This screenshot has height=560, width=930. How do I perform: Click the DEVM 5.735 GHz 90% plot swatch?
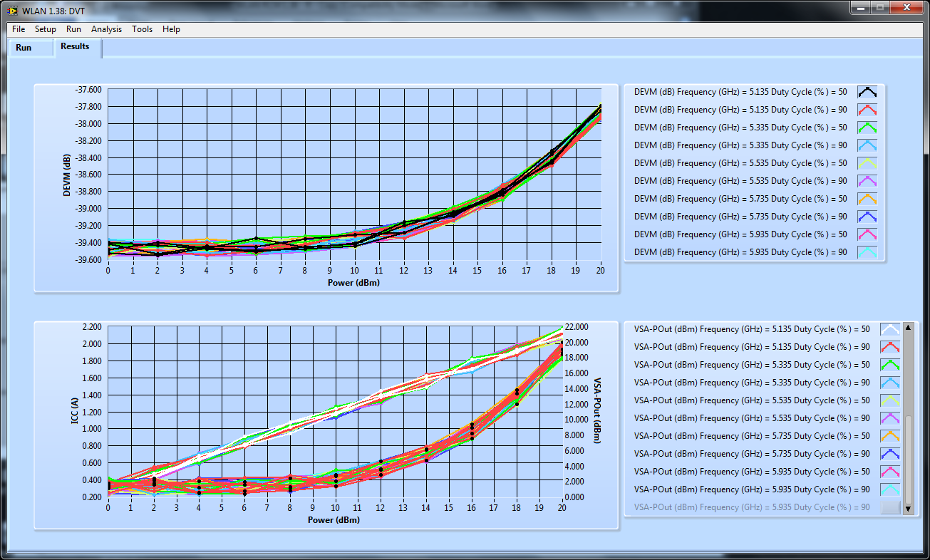pyautogui.click(x=867, y=217)
